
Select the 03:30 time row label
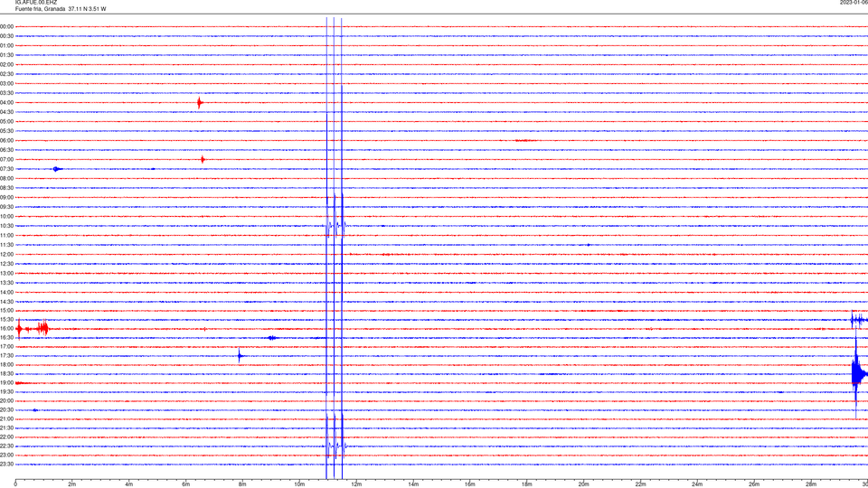[x=6, y=93]
